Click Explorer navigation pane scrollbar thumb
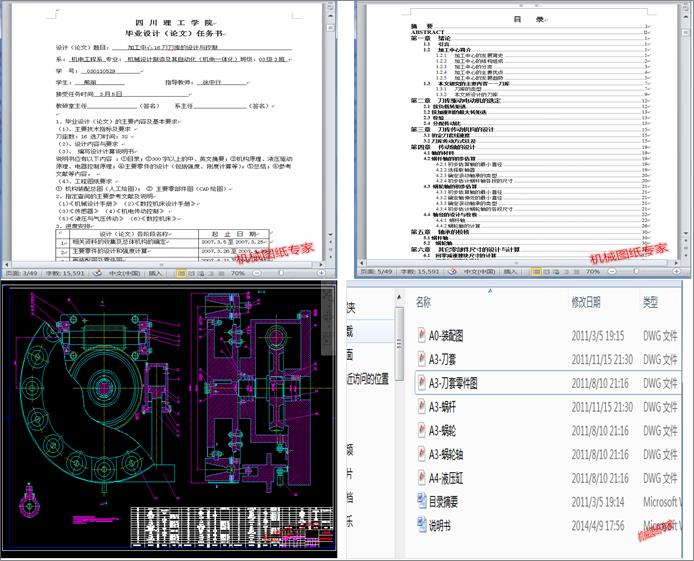 click(399, 344)
